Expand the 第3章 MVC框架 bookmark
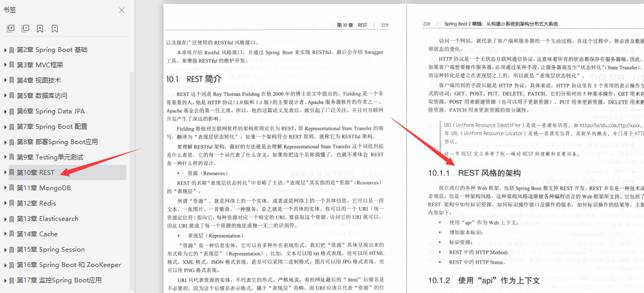 [x=5, y=65]
